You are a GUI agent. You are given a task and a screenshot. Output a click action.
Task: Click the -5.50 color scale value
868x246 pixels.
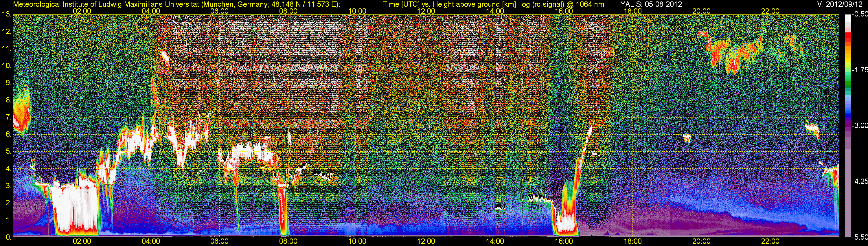(860, 237)
